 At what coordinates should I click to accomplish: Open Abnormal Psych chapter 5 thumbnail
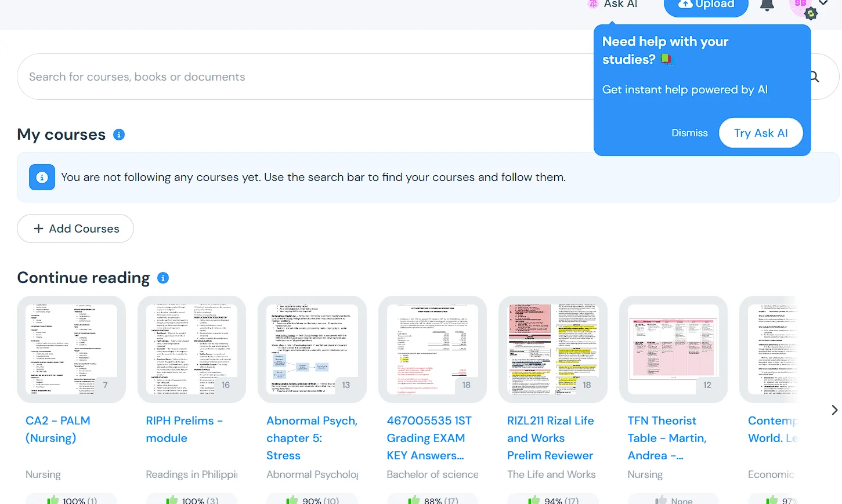[x=312, y=349]
